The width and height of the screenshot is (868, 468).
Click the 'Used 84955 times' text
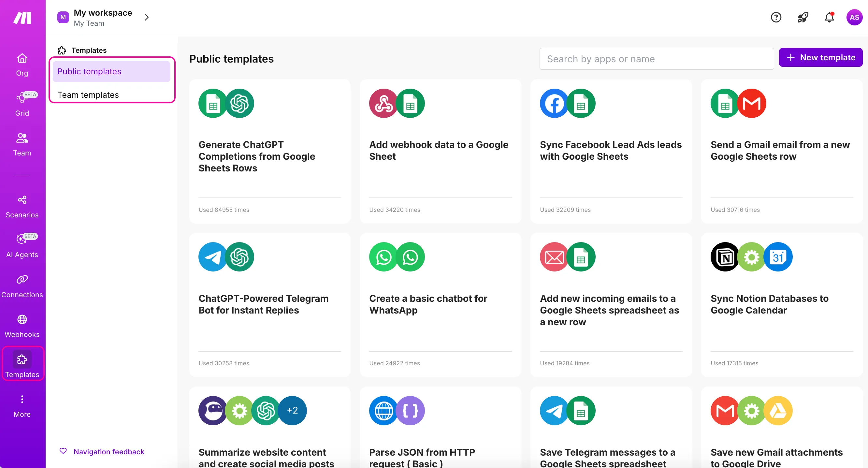(x=224, y=210)
